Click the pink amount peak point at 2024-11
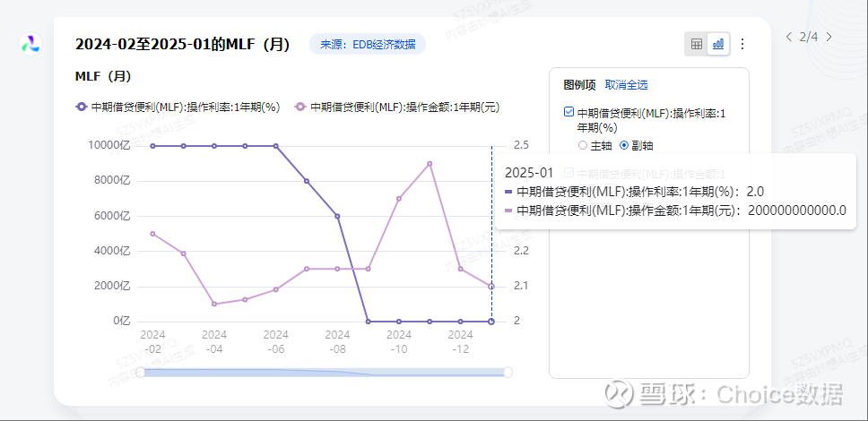Viewport: 868px width, 421px height. click(430, 163)
